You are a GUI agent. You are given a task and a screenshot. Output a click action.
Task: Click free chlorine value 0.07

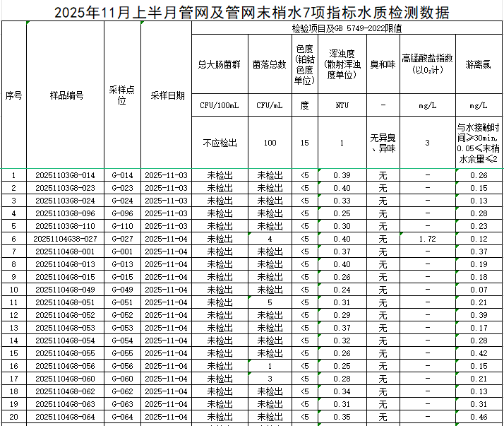[479, 290]
